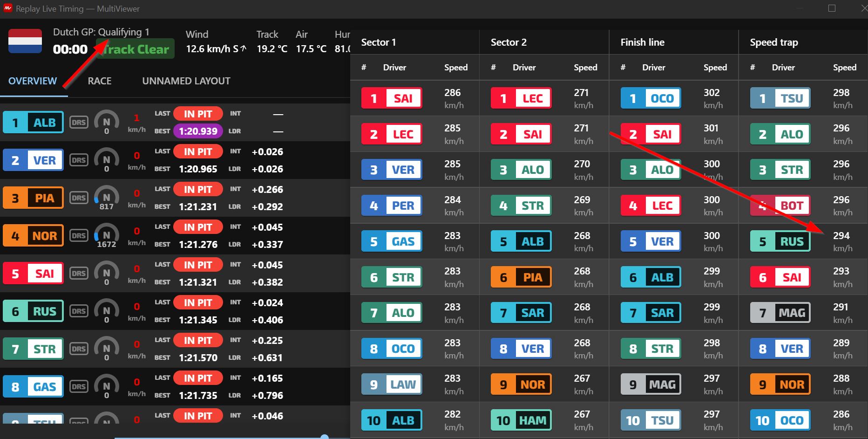
Task: Click the air temperature 17.5 °C
Action: [x=311, y=49]
